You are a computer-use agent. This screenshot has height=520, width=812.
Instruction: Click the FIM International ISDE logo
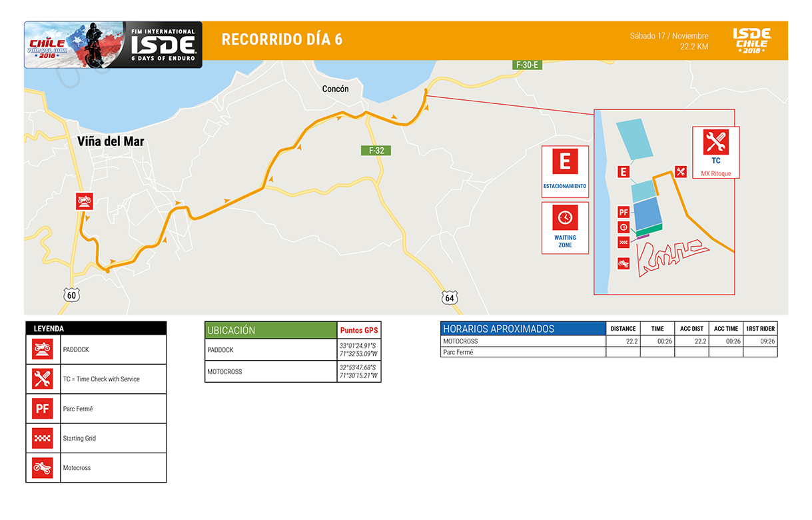click(163, 45)
